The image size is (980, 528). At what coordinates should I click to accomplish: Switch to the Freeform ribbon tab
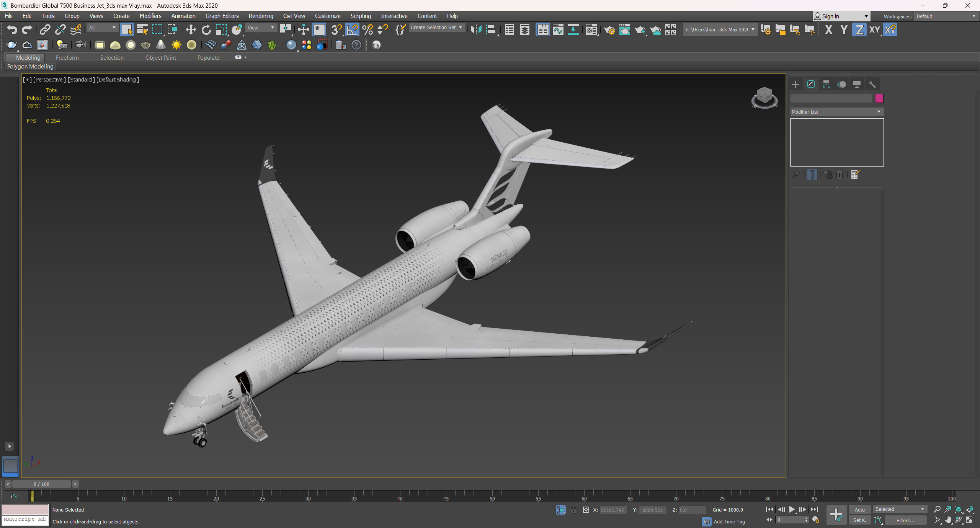point(67,58)
